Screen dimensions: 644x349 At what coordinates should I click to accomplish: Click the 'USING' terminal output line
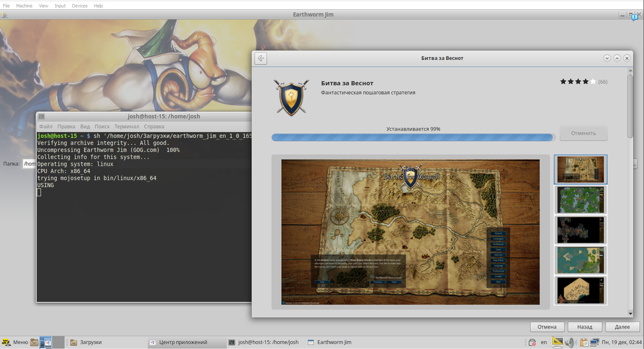coord(46,185)
